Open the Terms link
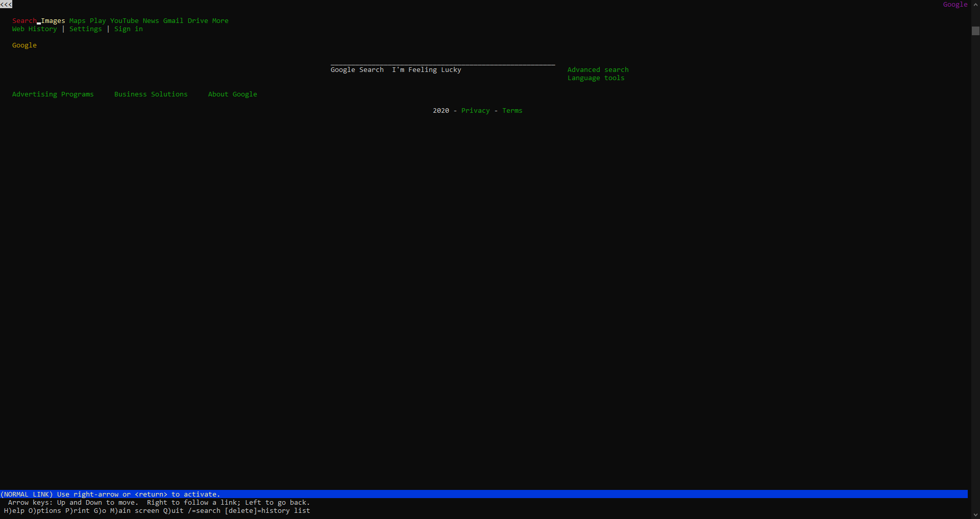 (512, 111)
